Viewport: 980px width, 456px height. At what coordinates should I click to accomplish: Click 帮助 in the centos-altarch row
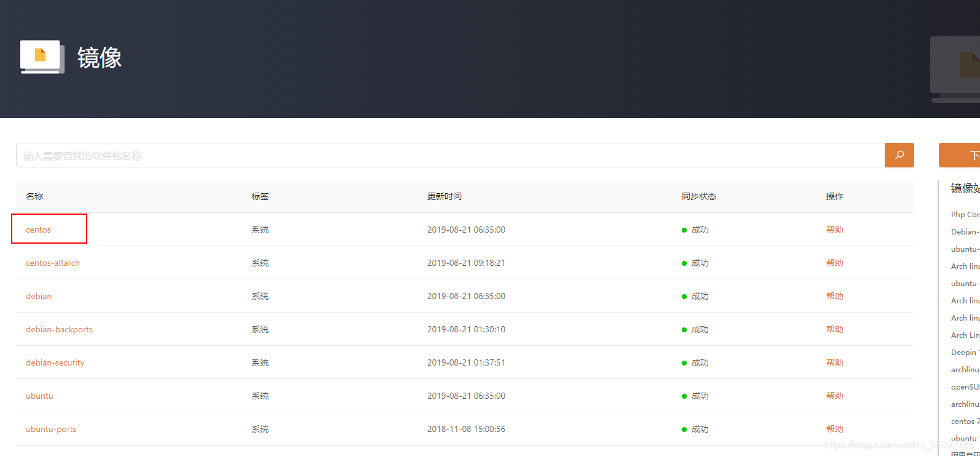[834, 263]
